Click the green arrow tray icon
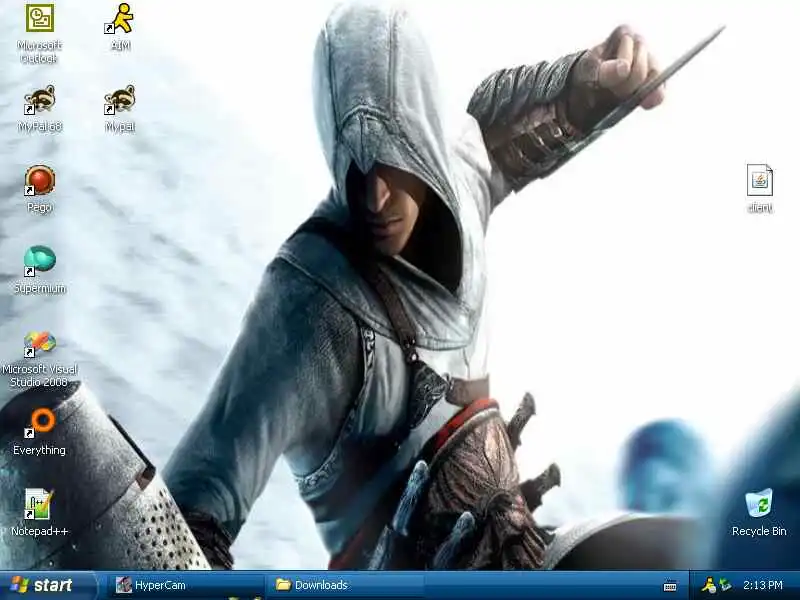The height and width of the screenshot is (600, 800). pos(724,585)
